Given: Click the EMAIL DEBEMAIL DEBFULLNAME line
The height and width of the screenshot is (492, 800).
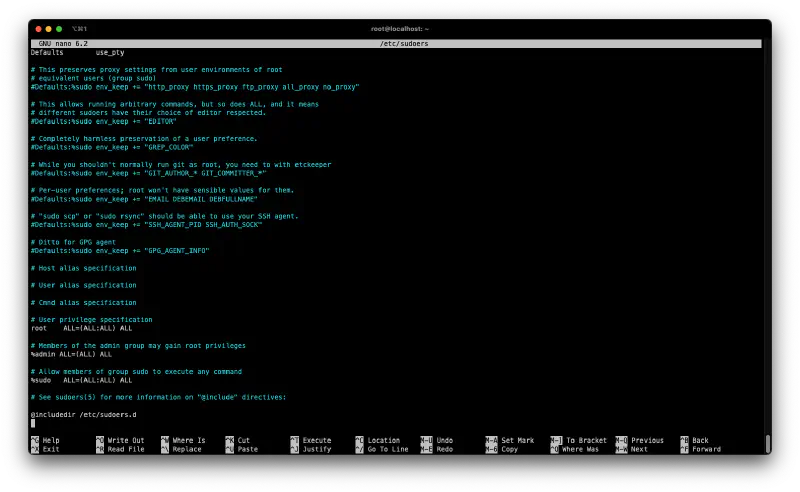Looking at the screenshot, I should pyautogui.click(x=144, y=200).
